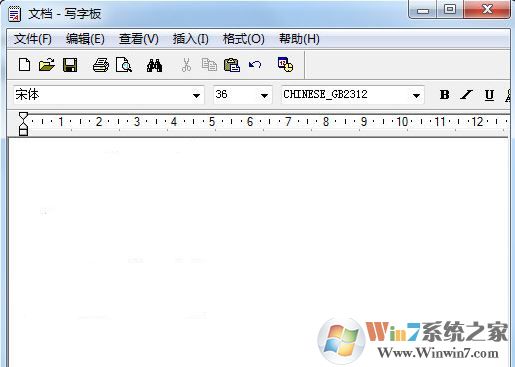Open the 插入(I) menu
Image resolution: width=515 pixels, height=367 pixels.
pyautogui.click(x=191, y=39)
